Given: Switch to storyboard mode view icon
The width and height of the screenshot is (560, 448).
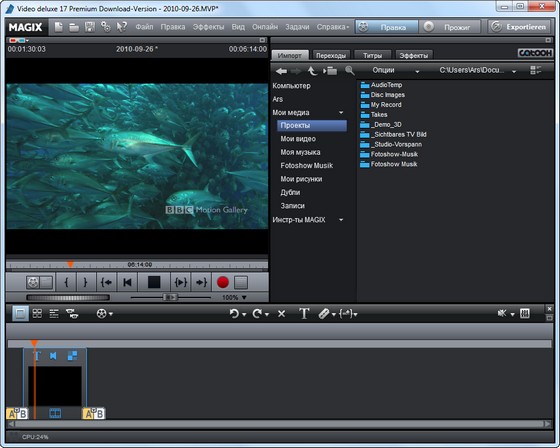Looking at the screenshot, I should point(20,313).
